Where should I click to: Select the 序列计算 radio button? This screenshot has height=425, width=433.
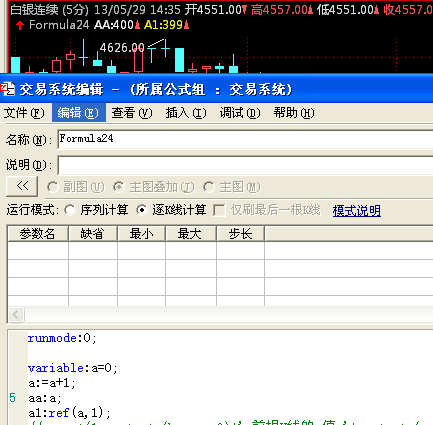(x=70, y=210)
